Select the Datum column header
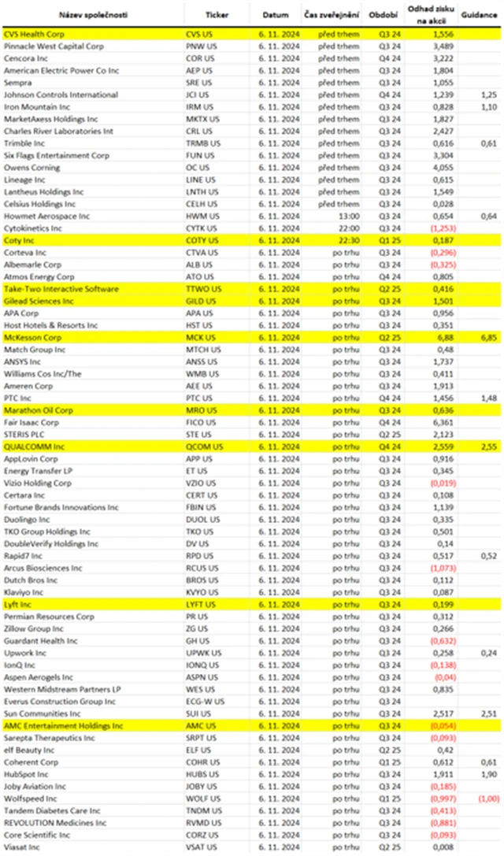The image size is (504, 856). (x=276, y=15)
